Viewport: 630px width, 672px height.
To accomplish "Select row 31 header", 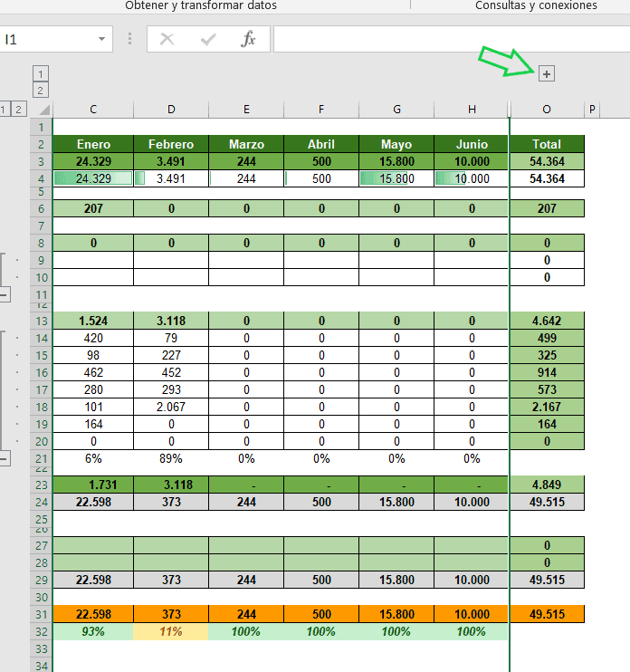I will (x=41, y=614).
